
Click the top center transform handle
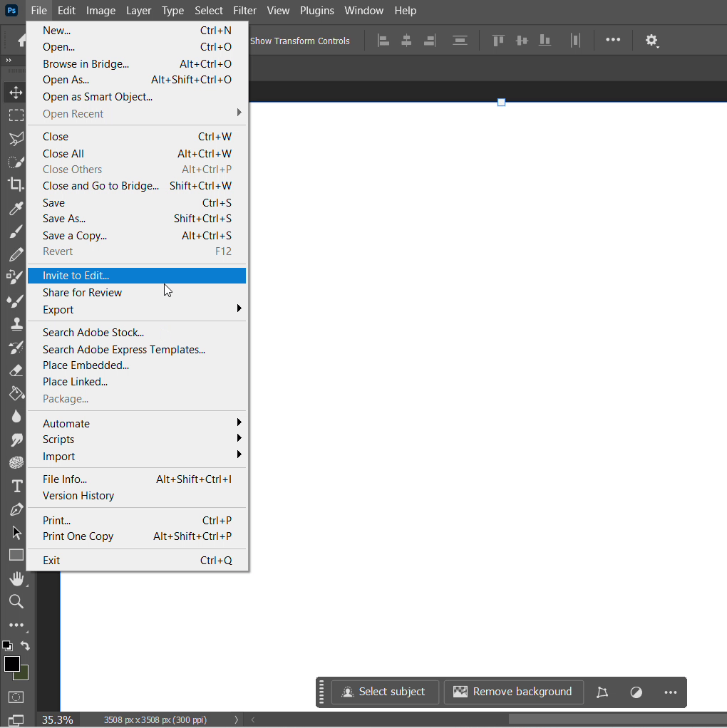click(501, 102)
